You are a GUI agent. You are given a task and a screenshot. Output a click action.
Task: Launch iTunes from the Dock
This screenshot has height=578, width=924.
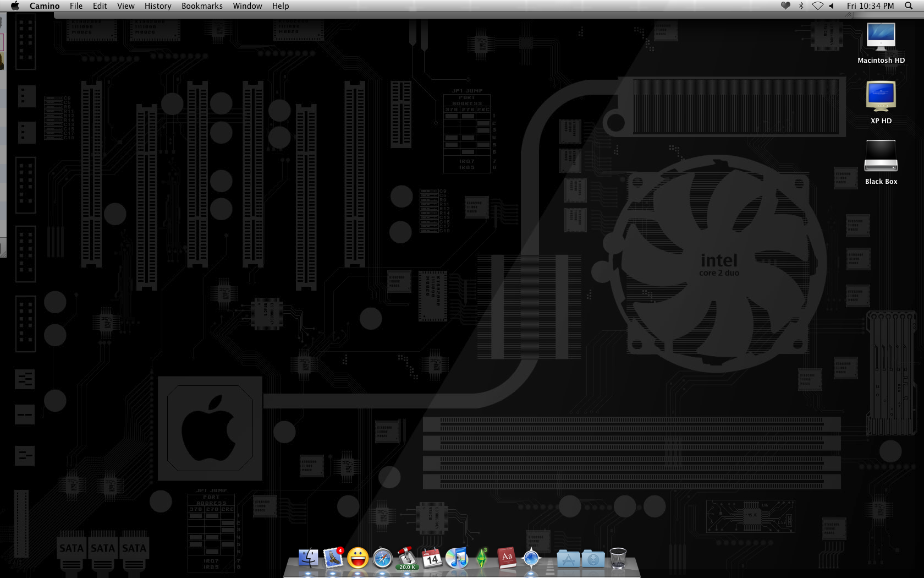point(457,558)
